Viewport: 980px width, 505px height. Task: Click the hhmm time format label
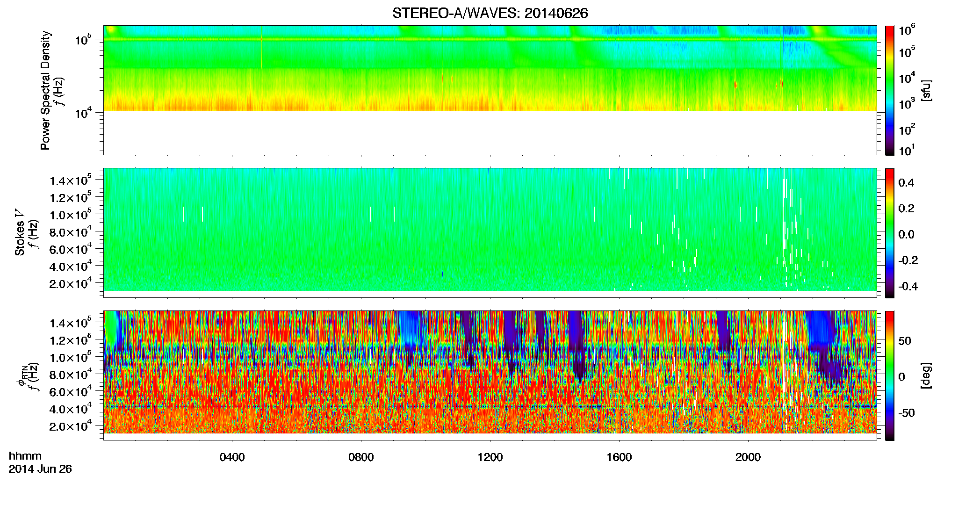point(25,456)
